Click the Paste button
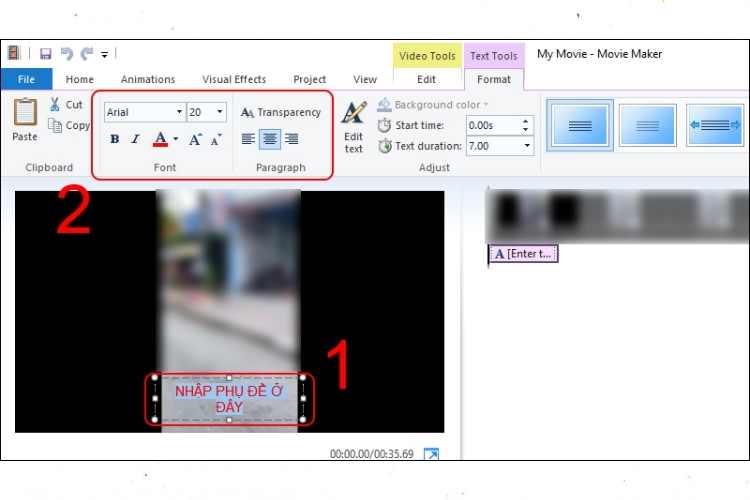Viewport: 750px width, 500px height. [x=25, y=119]
